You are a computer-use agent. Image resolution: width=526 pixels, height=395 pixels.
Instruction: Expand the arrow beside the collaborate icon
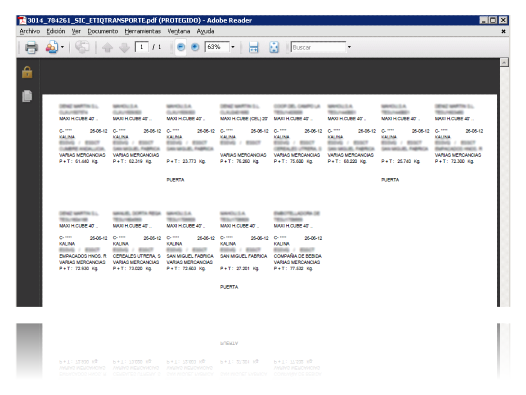point(62,47)
